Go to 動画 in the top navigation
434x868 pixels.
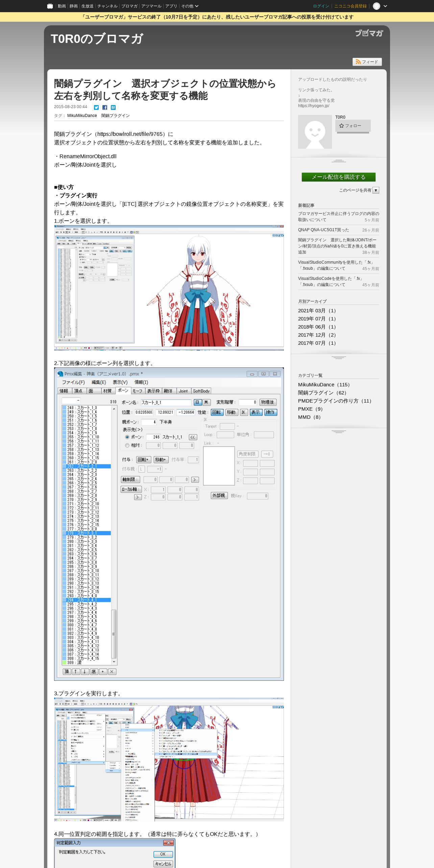(x=62, y=6)
